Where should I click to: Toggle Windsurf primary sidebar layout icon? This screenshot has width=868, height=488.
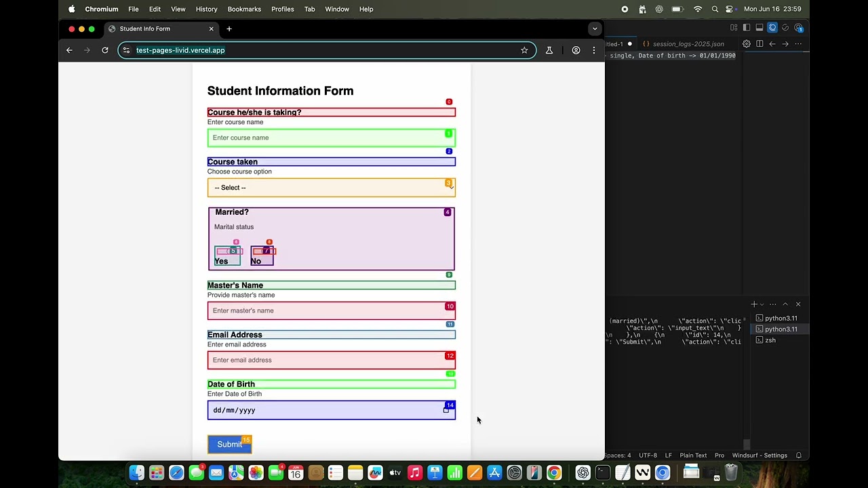pos(747,28)
